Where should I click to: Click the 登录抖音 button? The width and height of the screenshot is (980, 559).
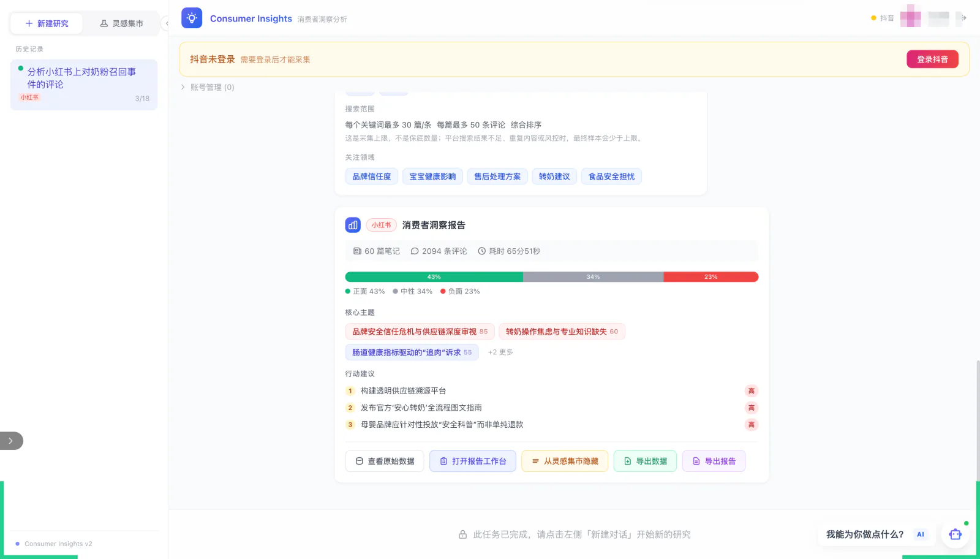932,59
